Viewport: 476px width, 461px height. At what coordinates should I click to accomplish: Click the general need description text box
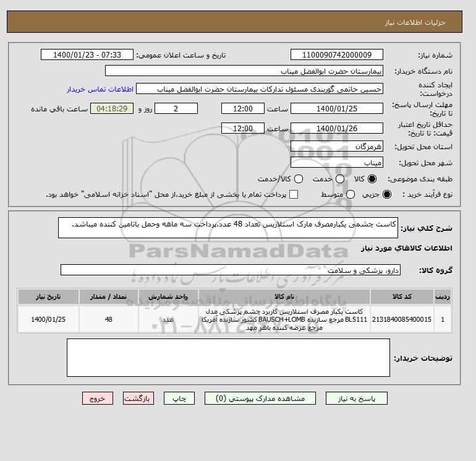pyautogui.click(x=228, y=228)
